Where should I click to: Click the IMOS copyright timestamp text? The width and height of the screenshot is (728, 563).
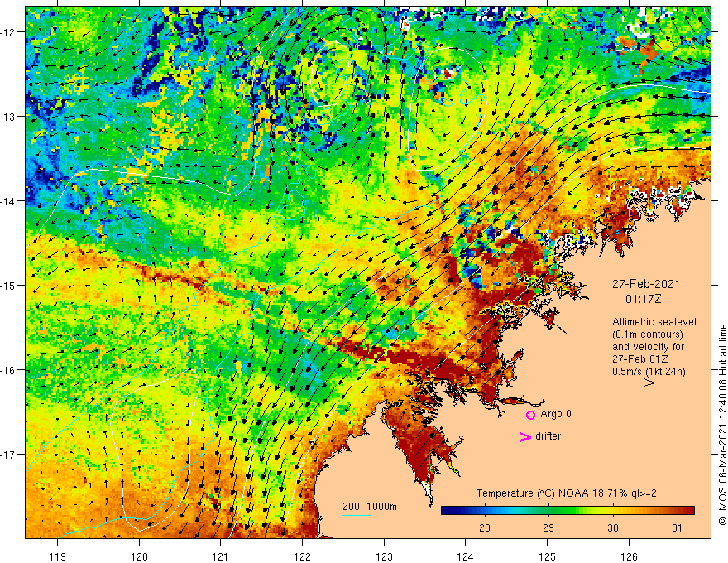[x=722, y=425]
